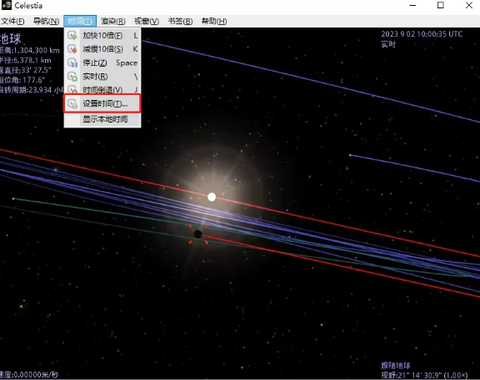
Task: Click the 地球 object title text
Action: coord(10,39)
